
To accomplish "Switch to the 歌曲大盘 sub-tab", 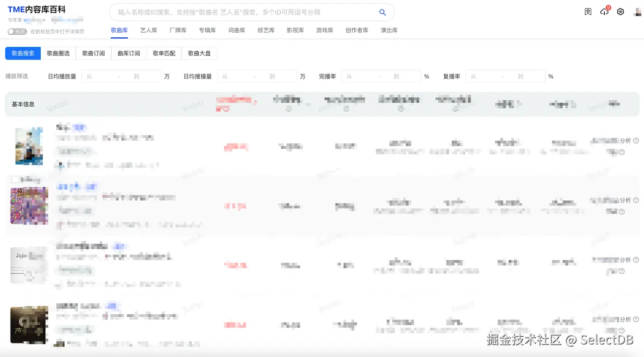I will [x=199, y=53].
